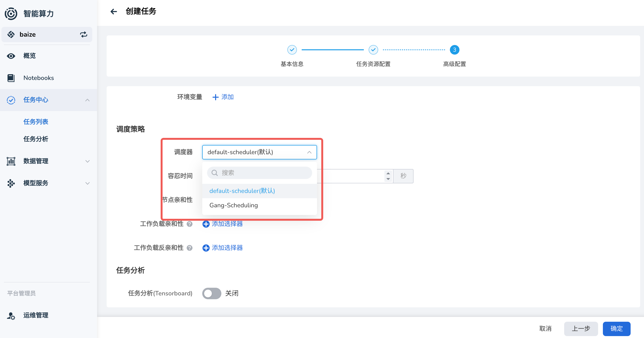This screenshot has width=644, height=338.
Task: Click the back arrow beside 创建任务
Action: point(114,11)
